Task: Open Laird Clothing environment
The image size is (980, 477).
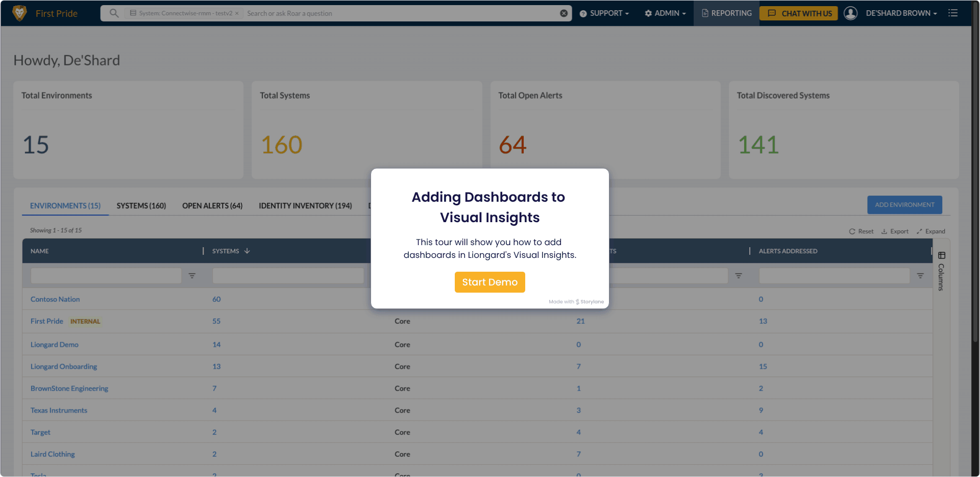Action: [x=53, y=455]
